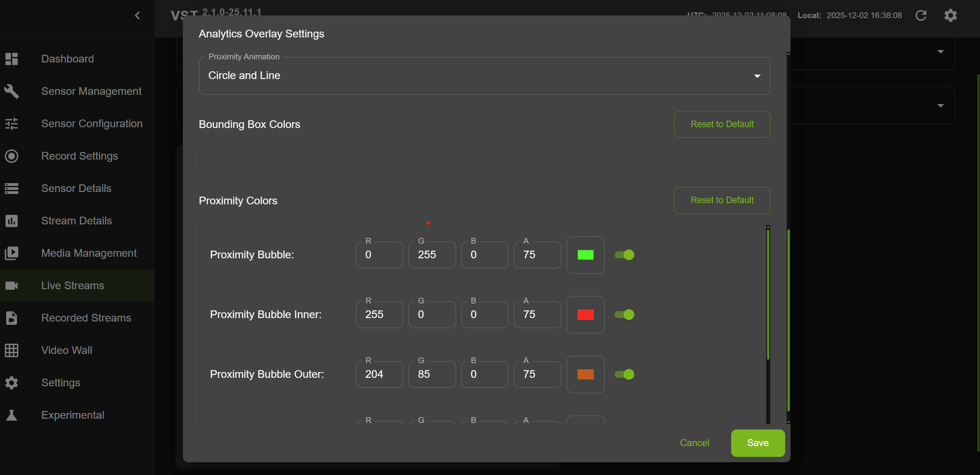
Task: Open Live Streams via its camera icon
Action: point(12,285)
